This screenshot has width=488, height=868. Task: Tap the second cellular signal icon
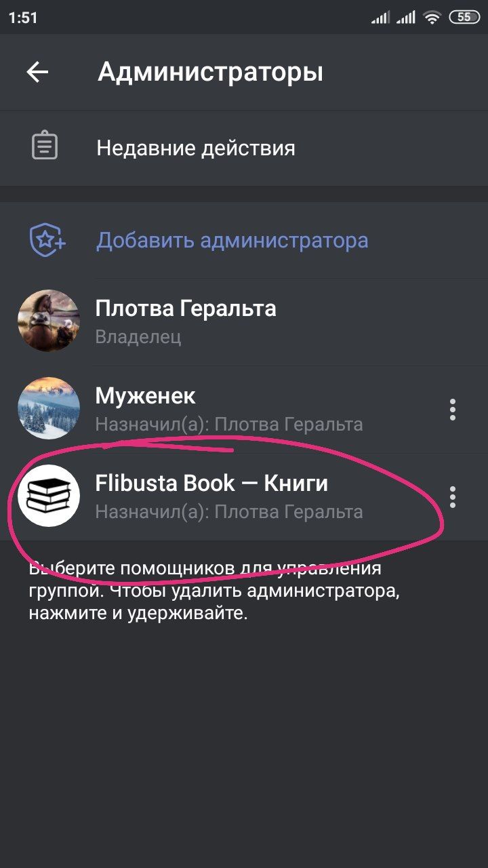tap(405, 18)
